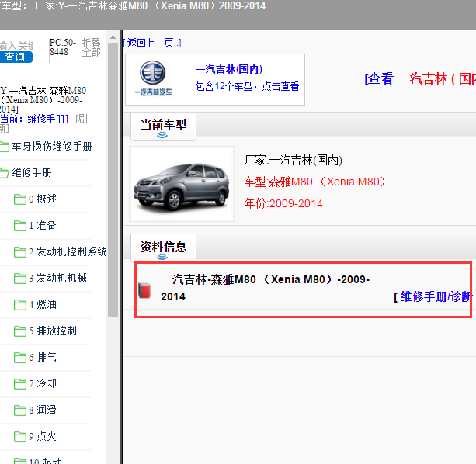This screenshot has height=464, width=476.
Task: Click 厂家:一汽吉林(国内) text
Action: (x=294, y=160)
